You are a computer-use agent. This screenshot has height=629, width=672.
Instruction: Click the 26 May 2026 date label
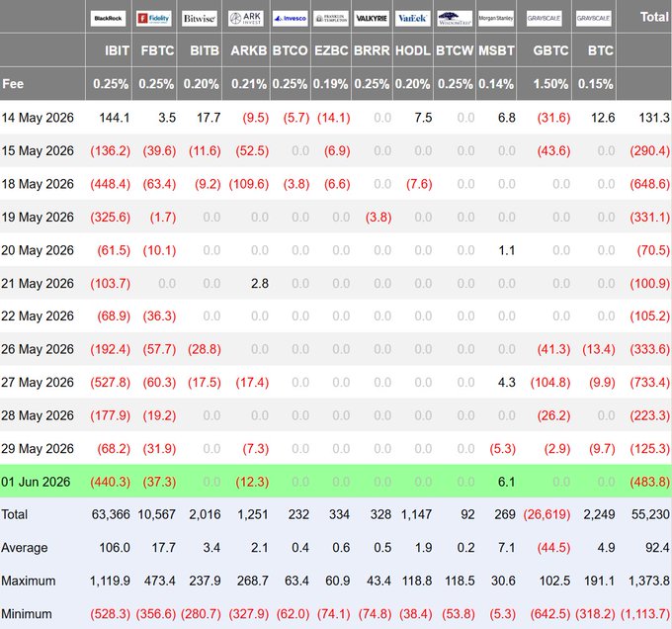click(x=38, y=349)
